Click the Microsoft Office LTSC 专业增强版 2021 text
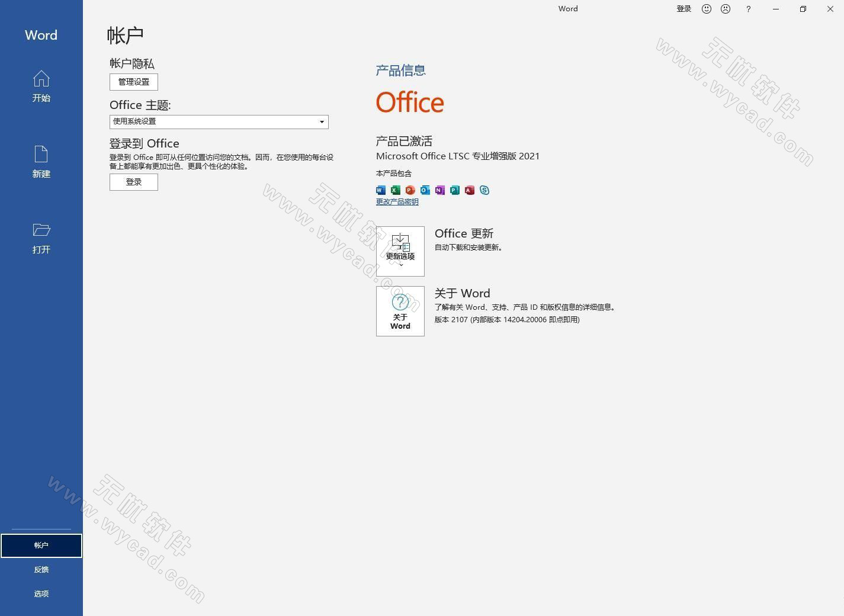 [458, 156]
